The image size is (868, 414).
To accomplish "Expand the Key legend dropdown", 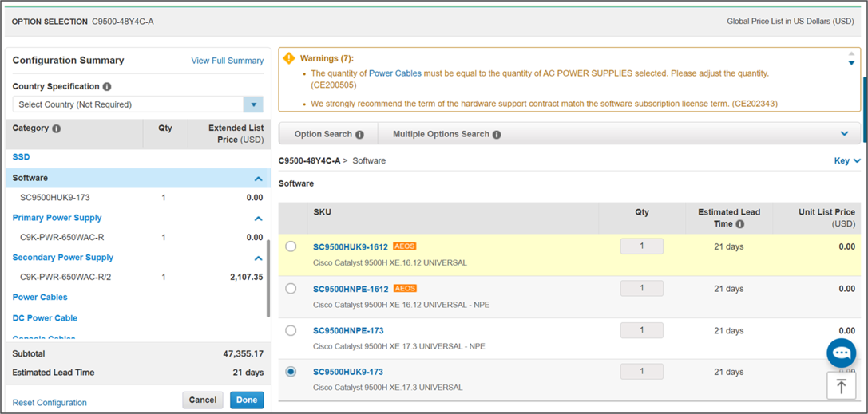I will point(847,161).
